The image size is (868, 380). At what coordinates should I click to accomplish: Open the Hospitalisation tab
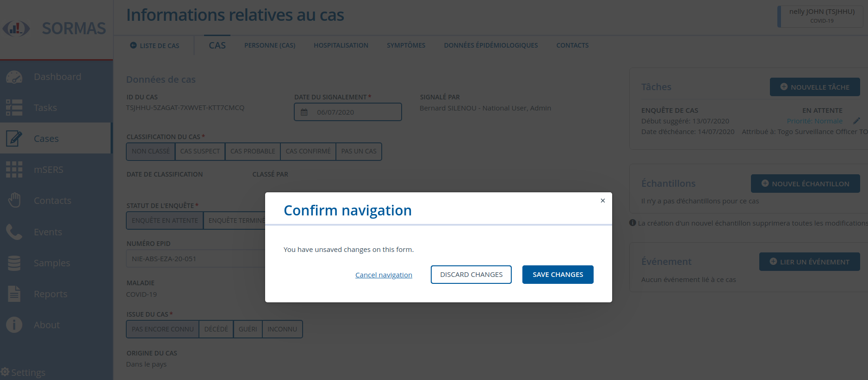click(x=341, y=45)
